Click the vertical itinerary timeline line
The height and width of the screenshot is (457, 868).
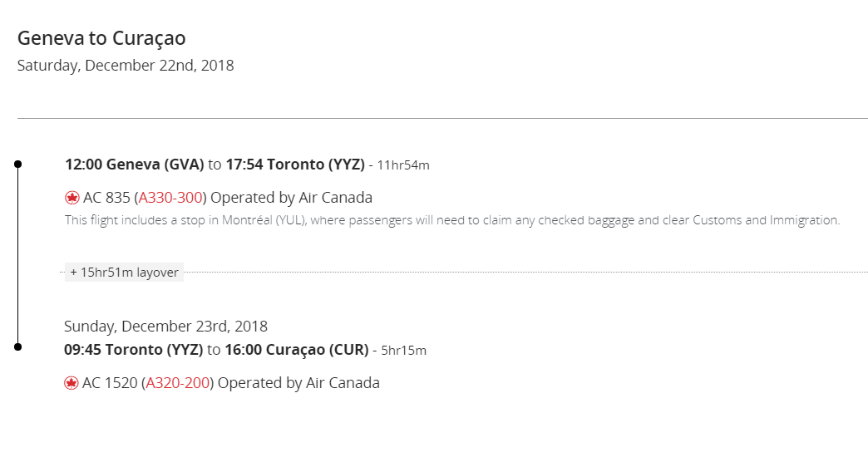(x=17, y=255)
